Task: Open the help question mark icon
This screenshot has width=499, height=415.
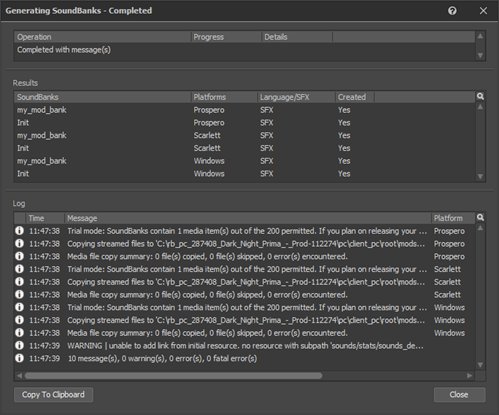Action: [x=452, y=11]
